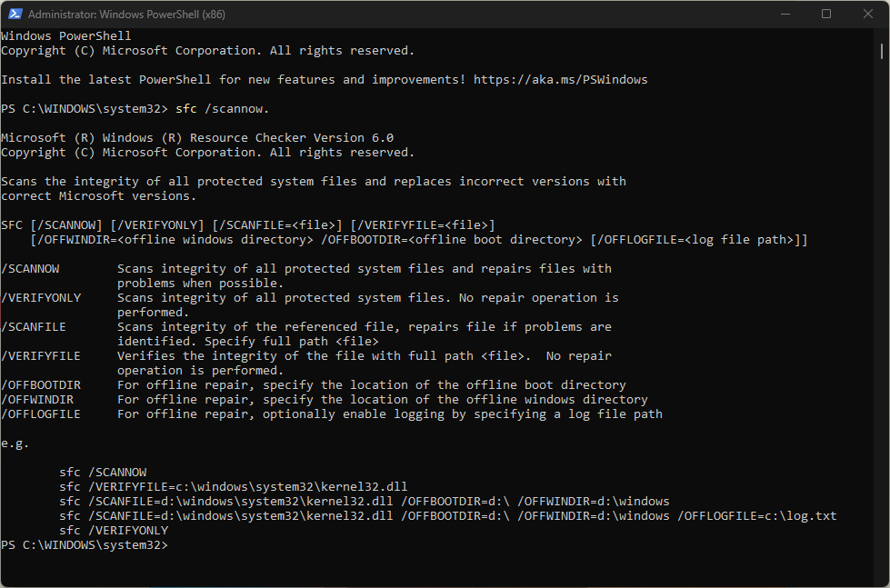Click the /SCANFILE option in the help list
Screen dimensions: 890x588
coord(35,327)
